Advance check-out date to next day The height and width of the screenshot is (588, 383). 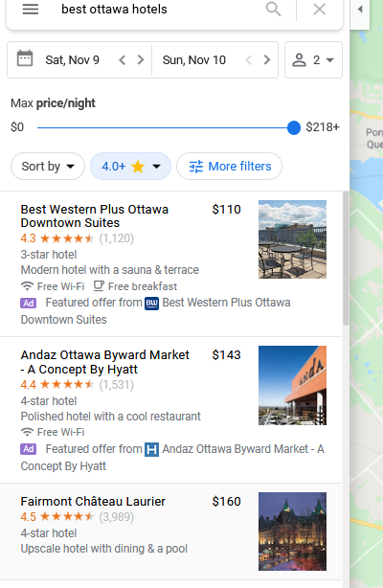(267, 60)
